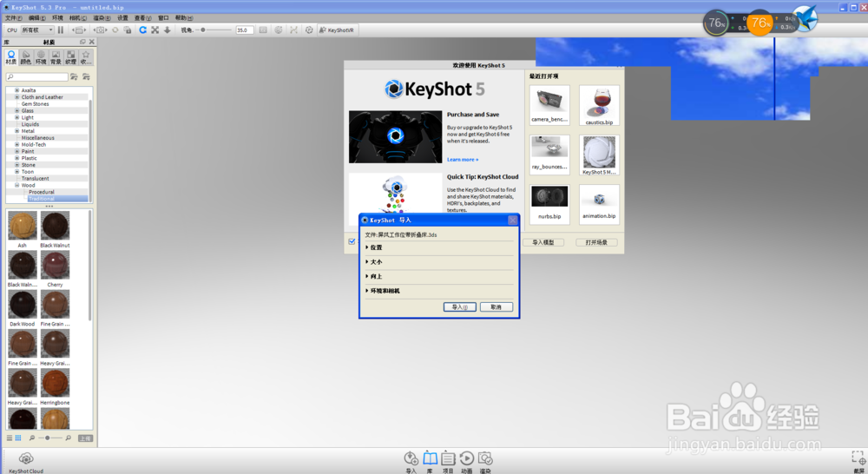Image resolution: width=868 pixels, height=474 pixels.
Task: Select the Gem Stones tree item
Action: pos(35,103)
